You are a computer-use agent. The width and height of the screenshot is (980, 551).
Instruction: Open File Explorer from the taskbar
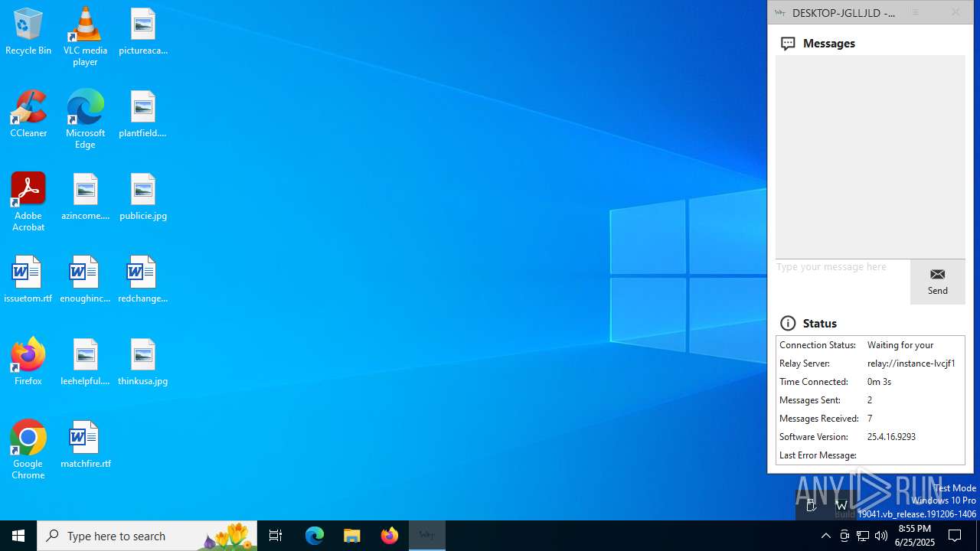click(x=352, y=536)
